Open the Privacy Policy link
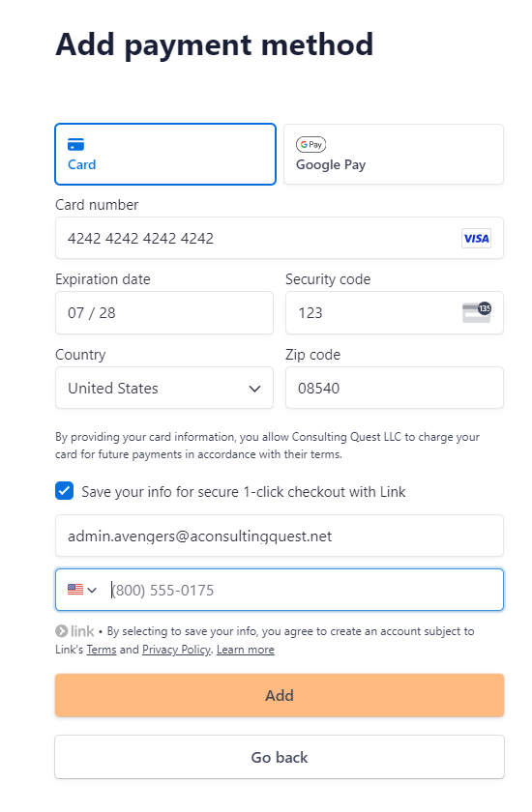The width and height of the screenshot is (532, 812). tap(176, 650)
